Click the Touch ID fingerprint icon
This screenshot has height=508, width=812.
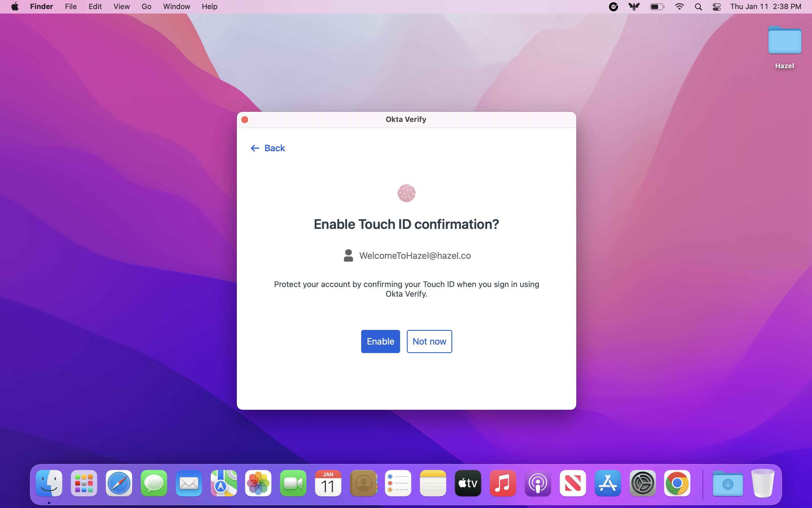[406, 193]
